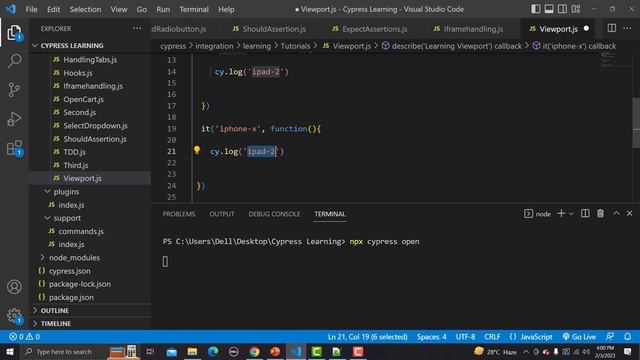The height and width of the screenshot is (360, 640).
Task: Click Tutorials in the breadcrumb path
Action: [296, 46]
